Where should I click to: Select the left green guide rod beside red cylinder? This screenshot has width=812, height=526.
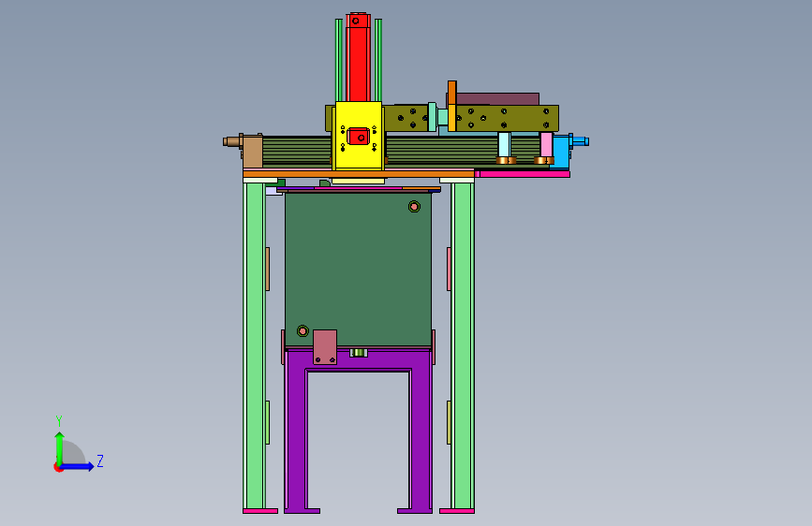[339, 60]
